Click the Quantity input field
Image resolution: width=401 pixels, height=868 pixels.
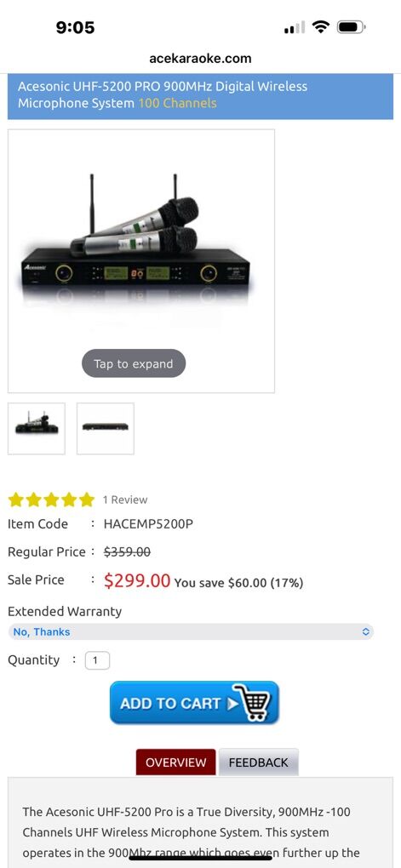coord(97,660)
